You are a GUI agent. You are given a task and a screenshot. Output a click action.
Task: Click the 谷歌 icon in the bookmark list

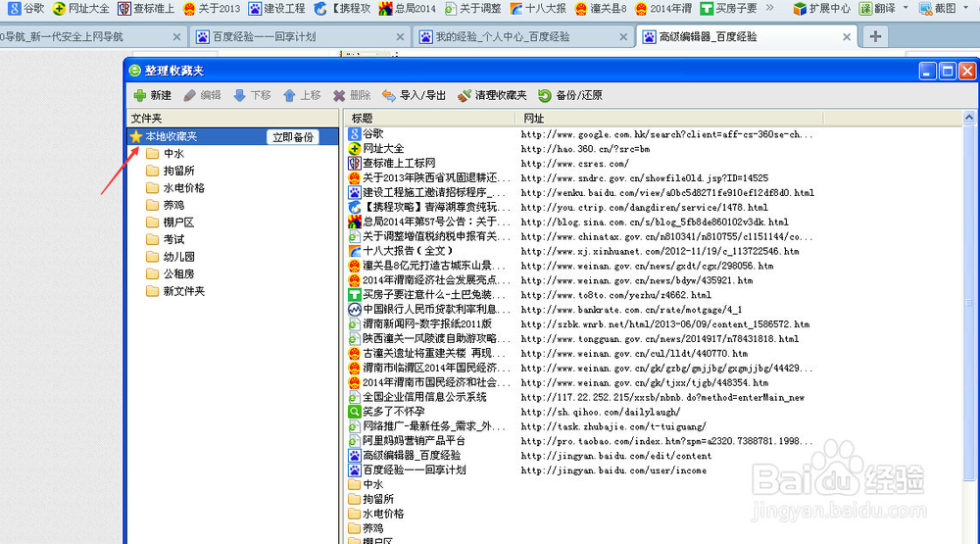(x=355, y=134)
